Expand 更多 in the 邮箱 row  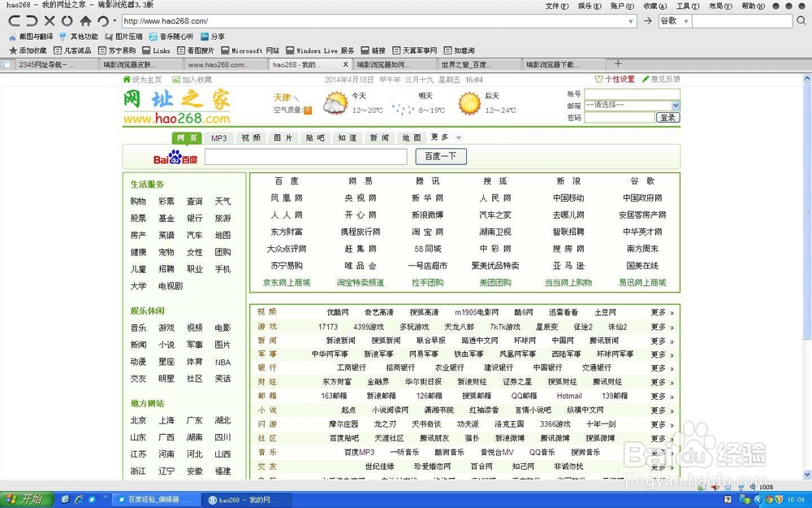662,397
